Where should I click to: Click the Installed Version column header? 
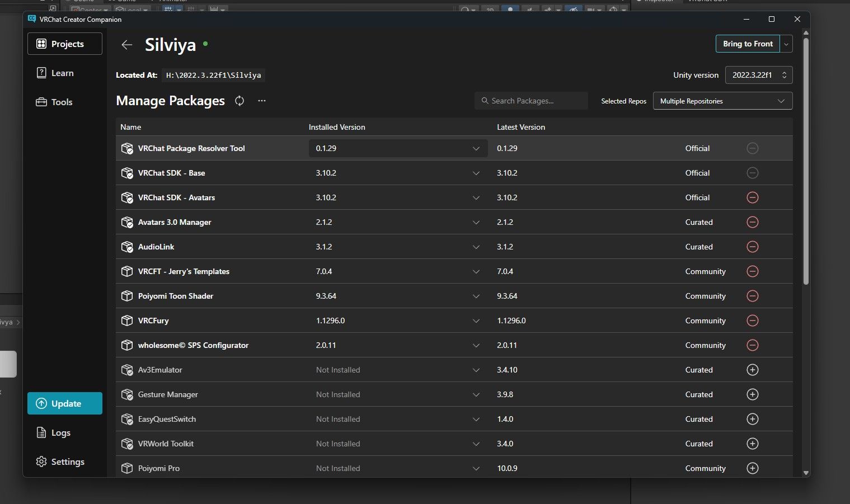pyautogui.click(x=337, y=127)
